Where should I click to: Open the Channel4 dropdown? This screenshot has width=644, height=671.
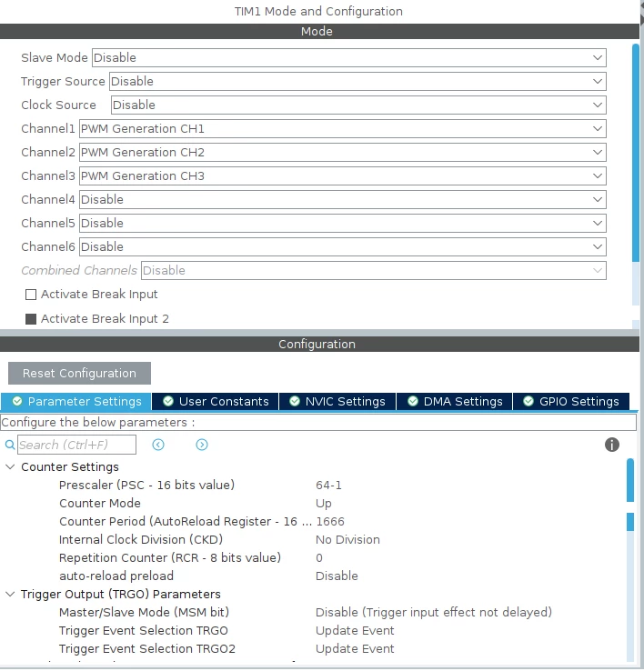[343, 199]
